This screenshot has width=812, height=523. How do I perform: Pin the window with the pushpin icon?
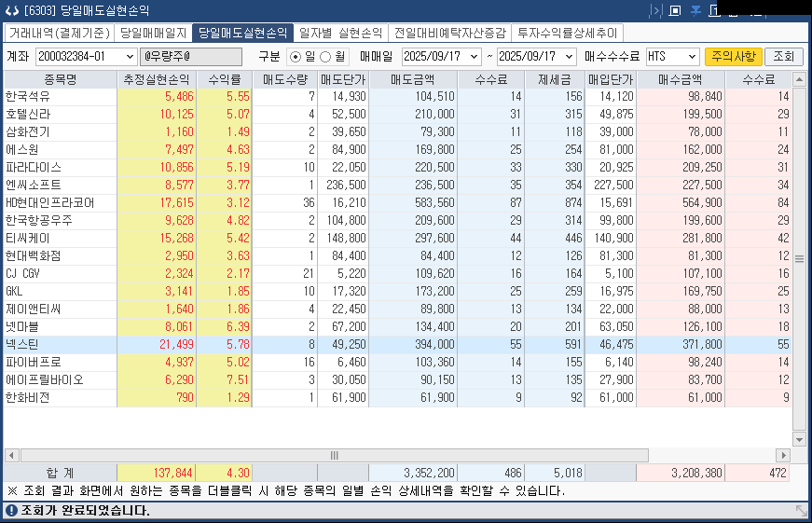[695, 10]
